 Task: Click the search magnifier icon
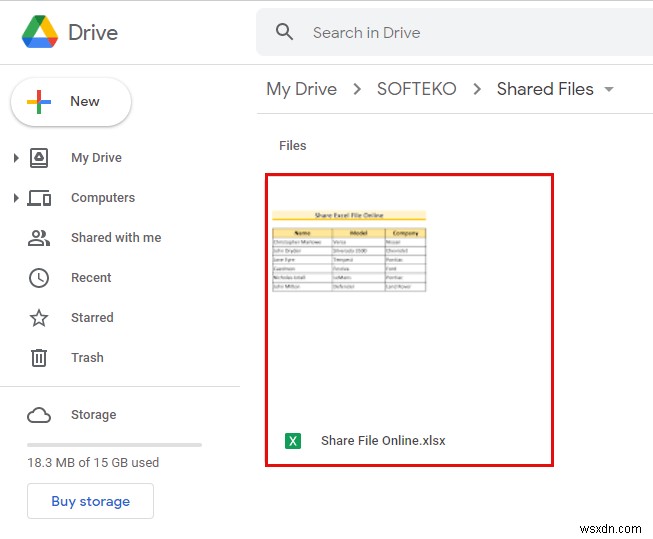pos(285,32)
